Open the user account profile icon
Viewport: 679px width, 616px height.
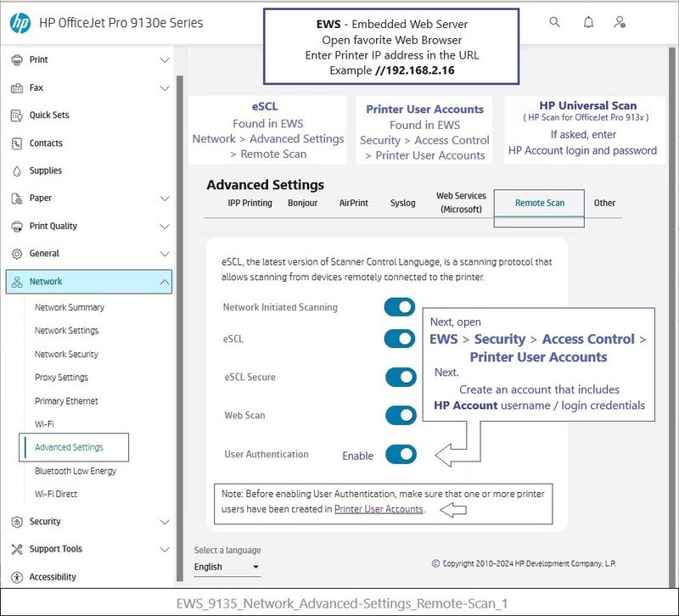point(620,23)
